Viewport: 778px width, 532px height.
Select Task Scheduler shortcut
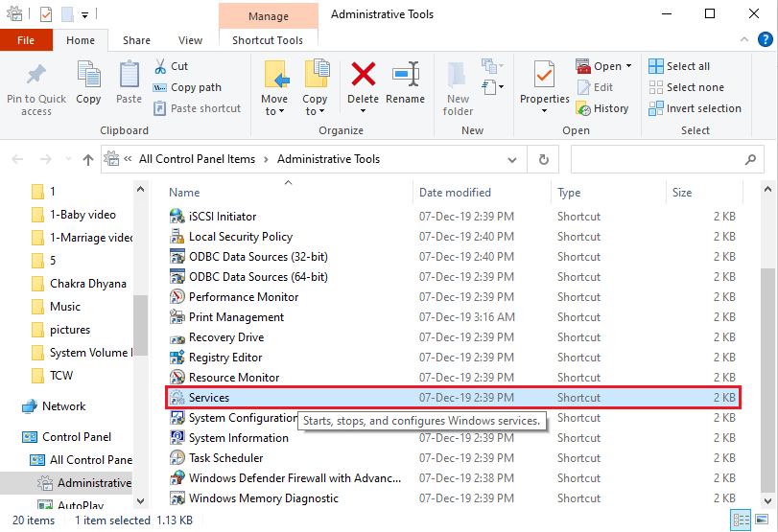453,458
